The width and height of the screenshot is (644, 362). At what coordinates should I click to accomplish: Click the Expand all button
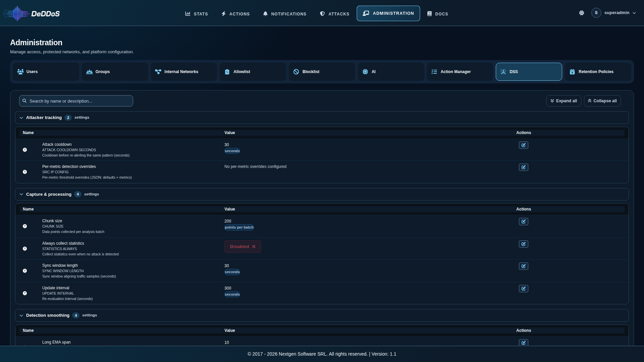coord(564,101)
